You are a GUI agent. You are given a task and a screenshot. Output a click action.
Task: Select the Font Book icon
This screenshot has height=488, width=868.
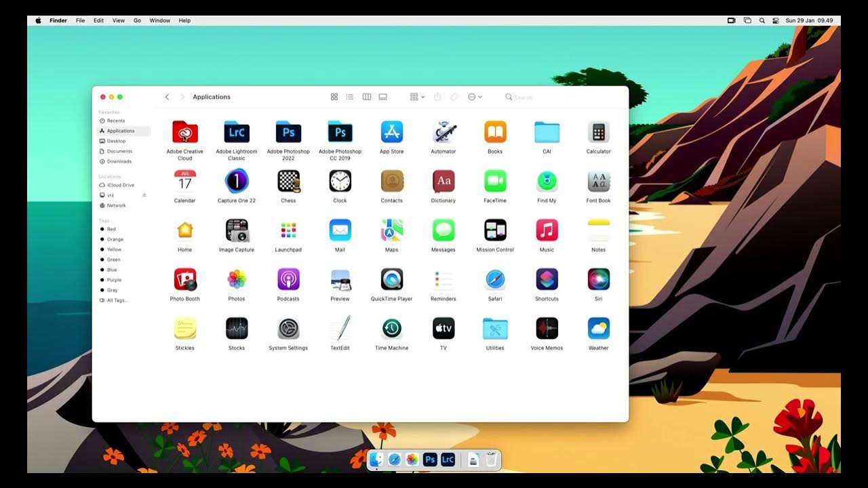[x=598, y=181]
